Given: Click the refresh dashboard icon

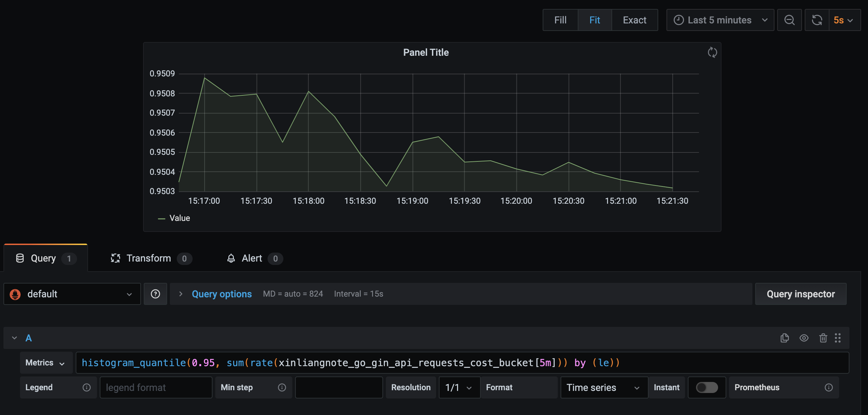Looking at the screenshot, I should point(817,20).
